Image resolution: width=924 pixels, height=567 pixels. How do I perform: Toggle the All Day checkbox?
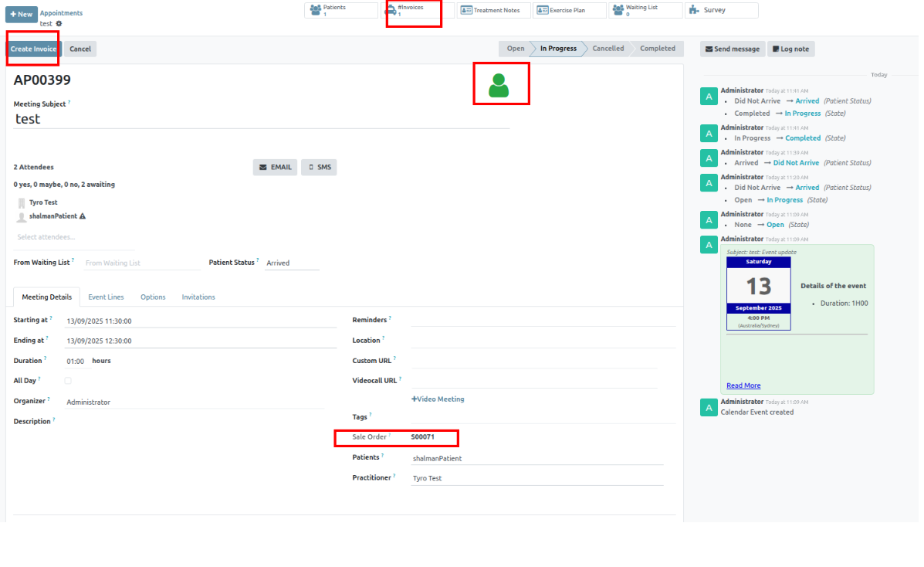click(x=68, y=381)
